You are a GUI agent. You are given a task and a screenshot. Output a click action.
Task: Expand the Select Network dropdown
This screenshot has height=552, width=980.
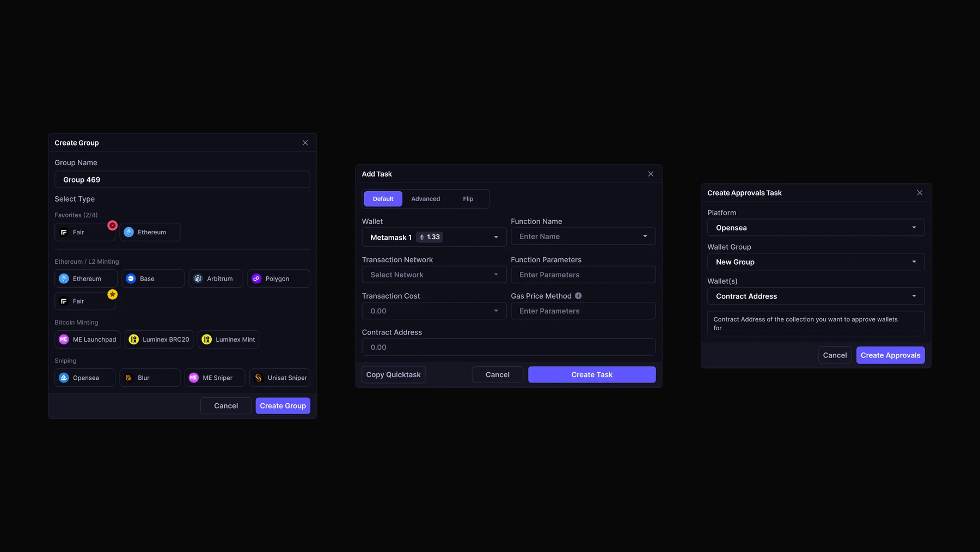coord(434,275)
